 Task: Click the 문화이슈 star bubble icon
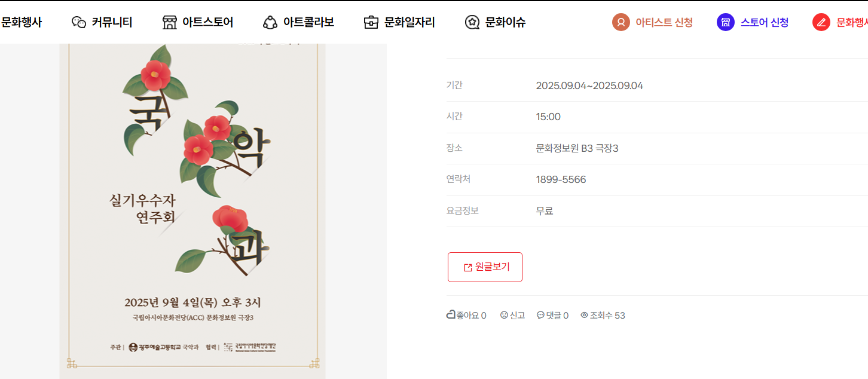click(x=472, y=23)
